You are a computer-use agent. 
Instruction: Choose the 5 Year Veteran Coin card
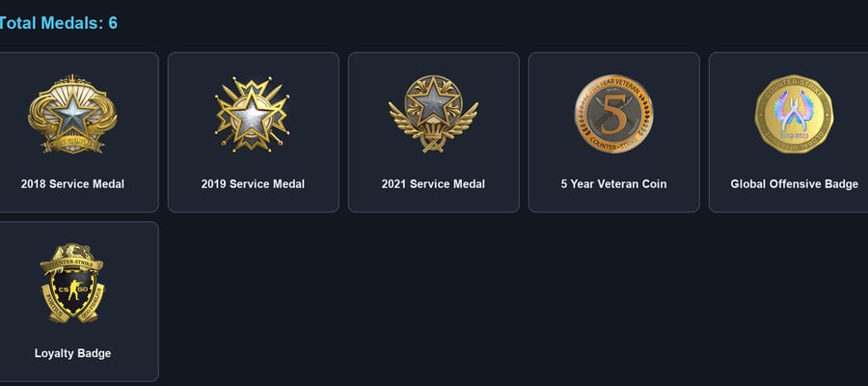[x=614, y=132]
